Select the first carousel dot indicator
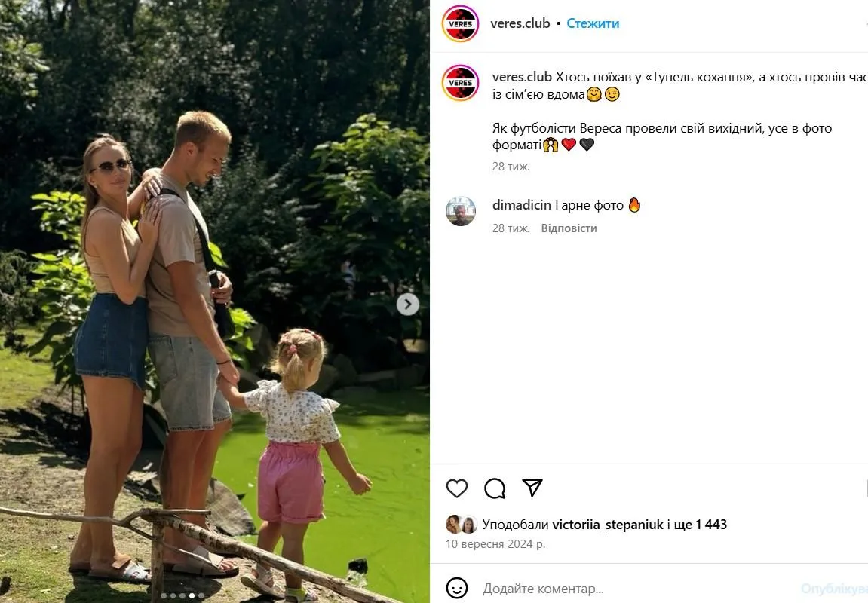This screenshot has height=603, width=868. 164,595
